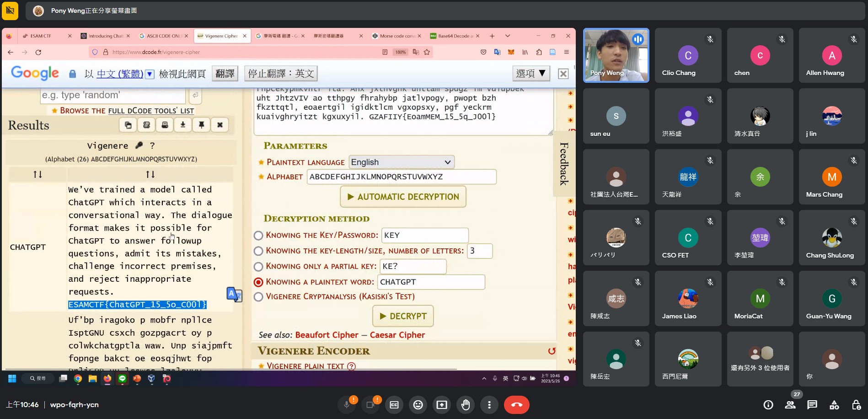Select Knowing a plaintext word radio

pyautogui.click(x=258, y=282)
